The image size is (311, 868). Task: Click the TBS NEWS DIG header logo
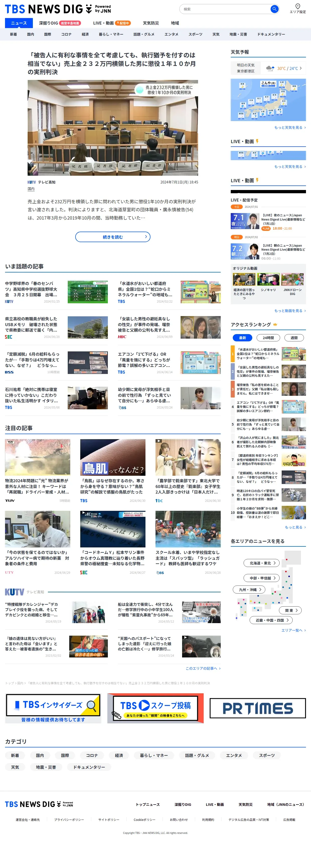pos(58,9)
